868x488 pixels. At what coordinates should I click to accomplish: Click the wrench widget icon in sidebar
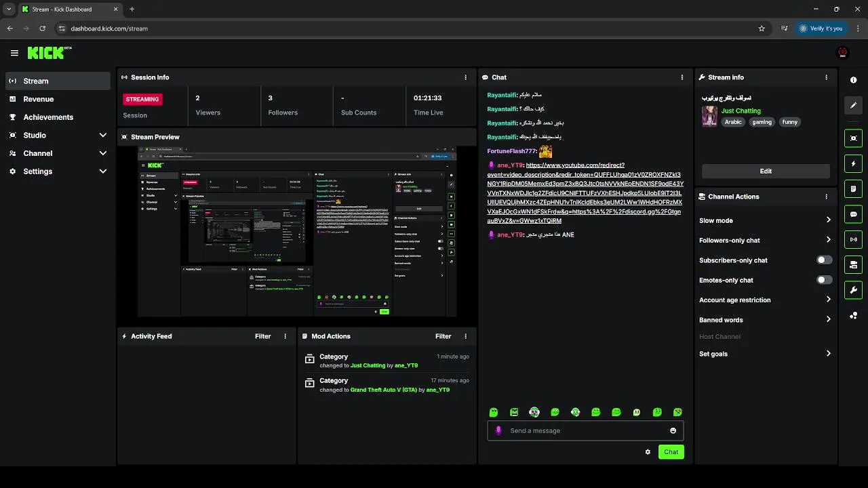(x=853, y=290)
